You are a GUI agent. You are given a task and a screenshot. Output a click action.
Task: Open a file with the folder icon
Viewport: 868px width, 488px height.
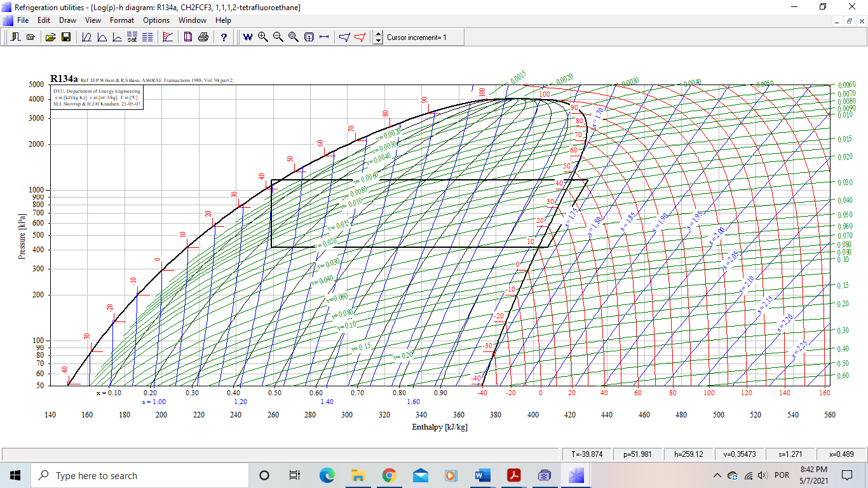[x=51, y=37]
